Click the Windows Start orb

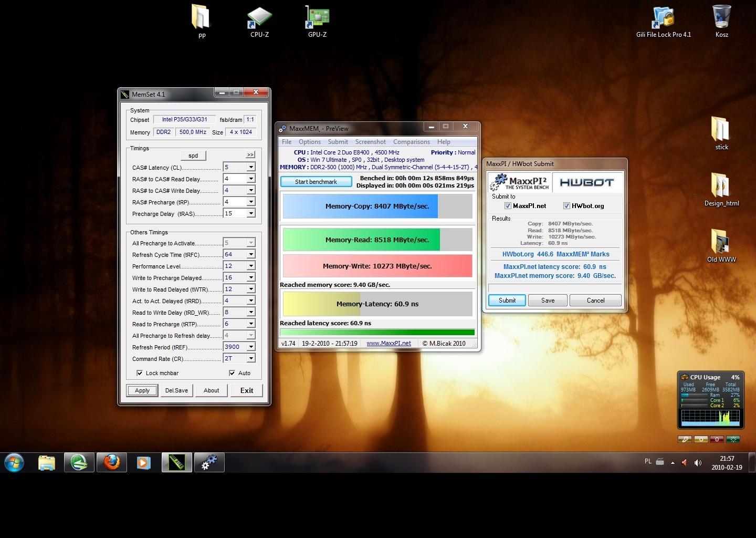tap(14, 463)
